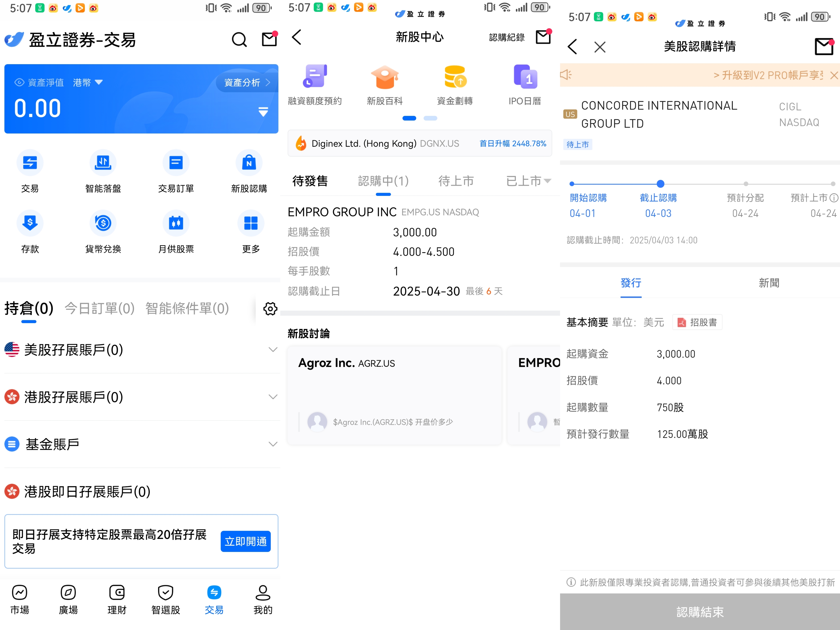
Task: Tap Agroz commenter avatar
Action: pyautogui.click(x=317, y=421)
